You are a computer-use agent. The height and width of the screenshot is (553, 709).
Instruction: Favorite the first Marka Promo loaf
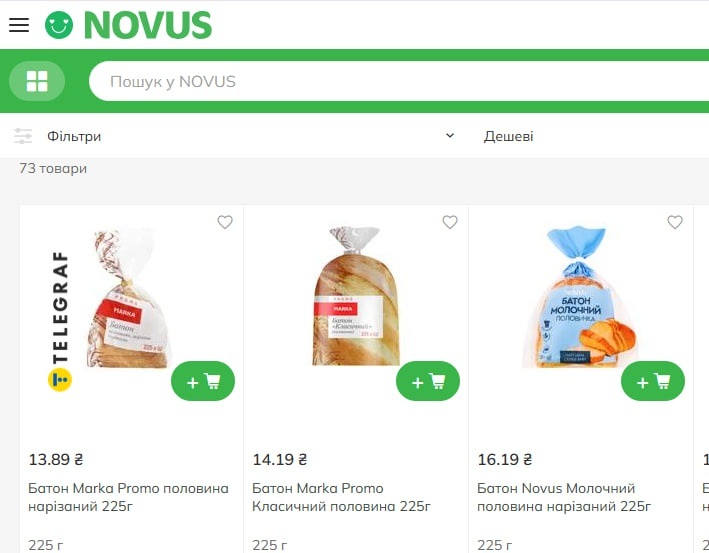(x=225, y=222)
